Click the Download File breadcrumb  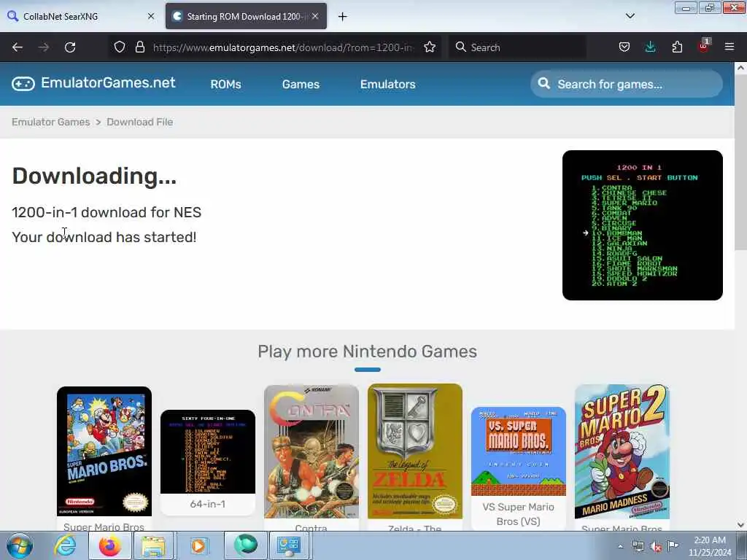point(139,122)
